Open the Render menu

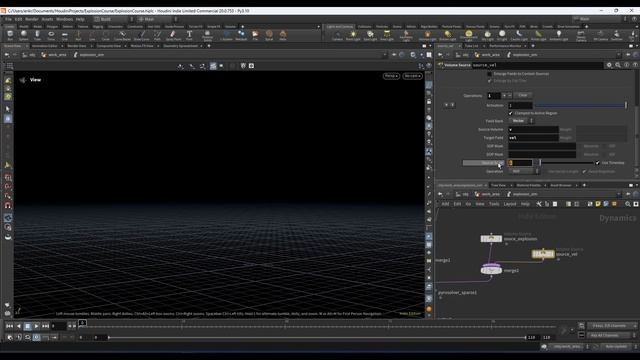32,19
